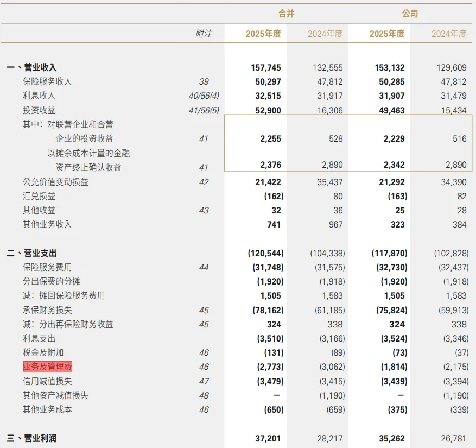
Task: Select the value 157,745
Action: (266, 67)
